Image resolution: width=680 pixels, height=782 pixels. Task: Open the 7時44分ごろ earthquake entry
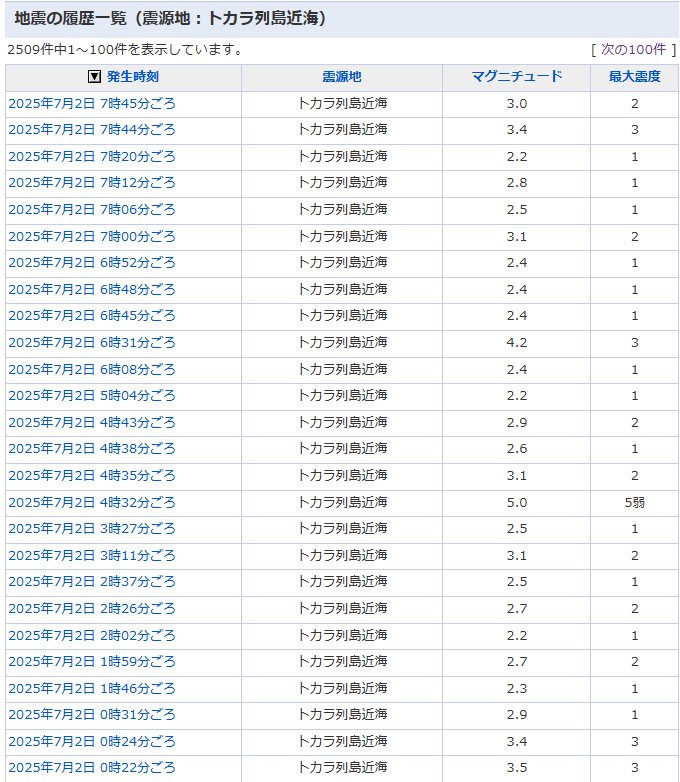pyautogui.click(x=92, y=130)
